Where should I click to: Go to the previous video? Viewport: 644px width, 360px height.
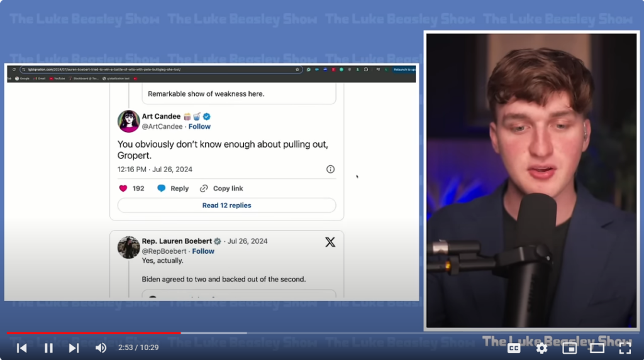tap(21, 348)
